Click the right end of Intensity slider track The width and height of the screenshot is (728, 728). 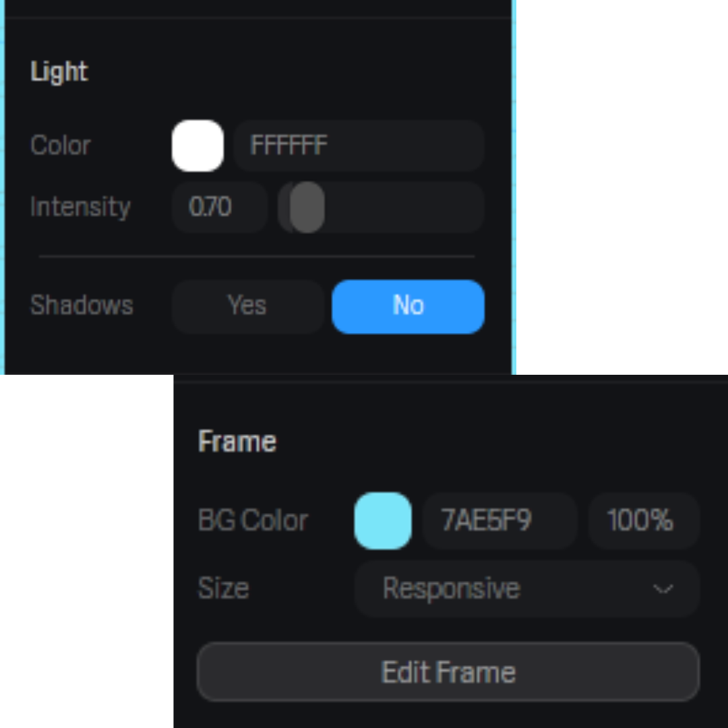point(472,207)
